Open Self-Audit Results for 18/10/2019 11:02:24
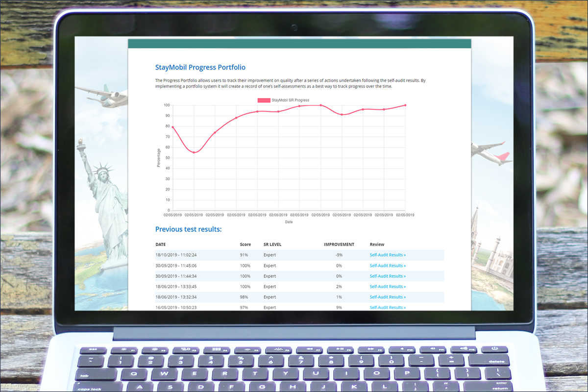Image resolution: width=588 pixels, height=392 pixels. coord(388,255)
